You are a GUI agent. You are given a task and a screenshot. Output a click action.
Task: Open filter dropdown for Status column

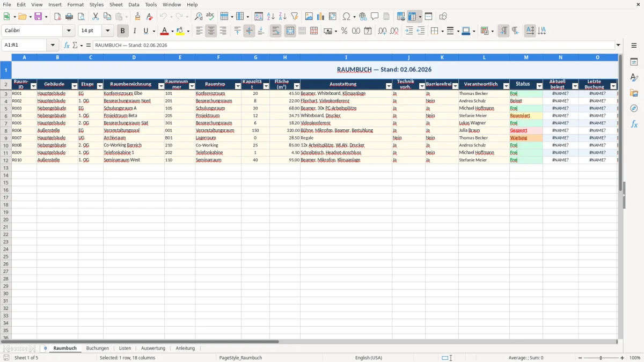tap(539, 86)
